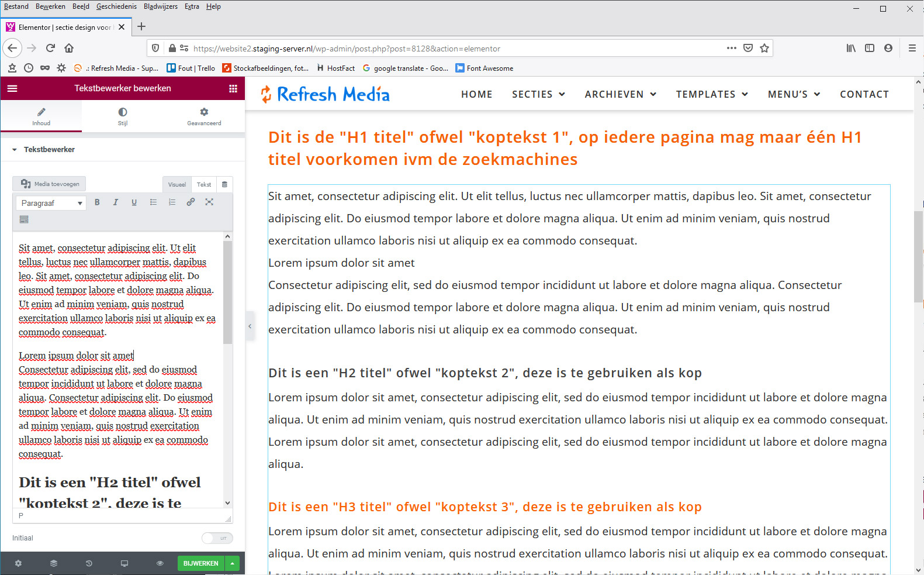Click the text editor vertical scrollbar

[228, 292]
